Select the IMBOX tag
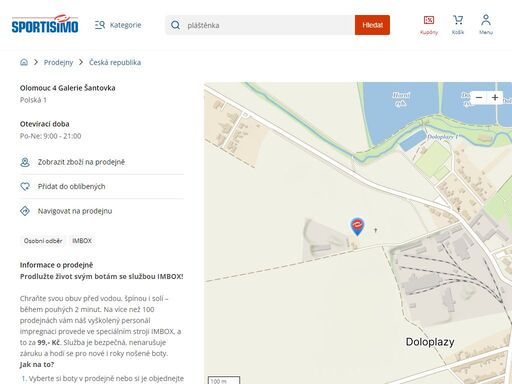 pyautogui.click(x=82, y=241)
